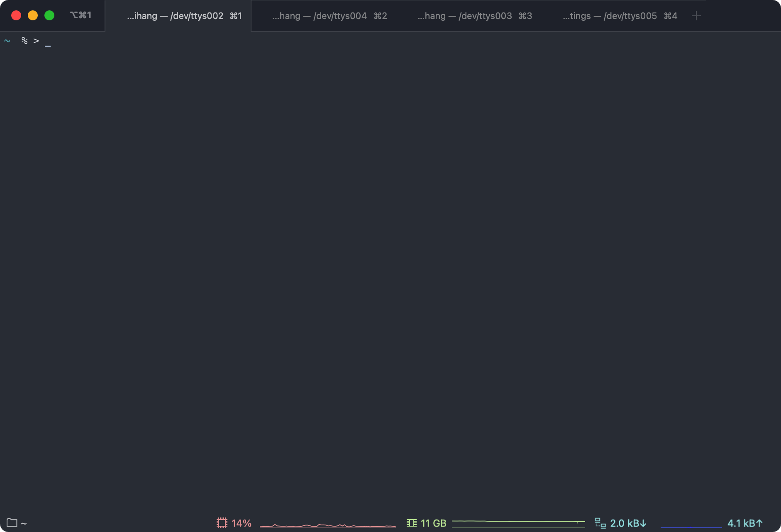The width and height of the screenshot is (781, 532).
Task: Click the 4.1 kB upload rate
Action: (x=745, y=523)
